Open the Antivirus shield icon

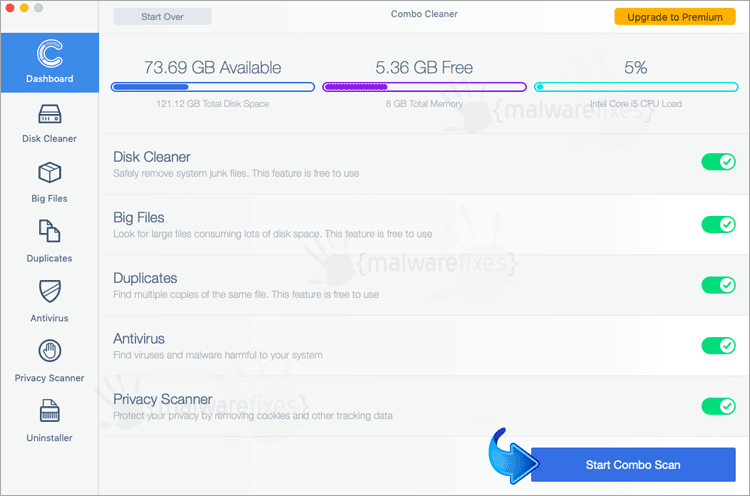click(x=50, y=291)
